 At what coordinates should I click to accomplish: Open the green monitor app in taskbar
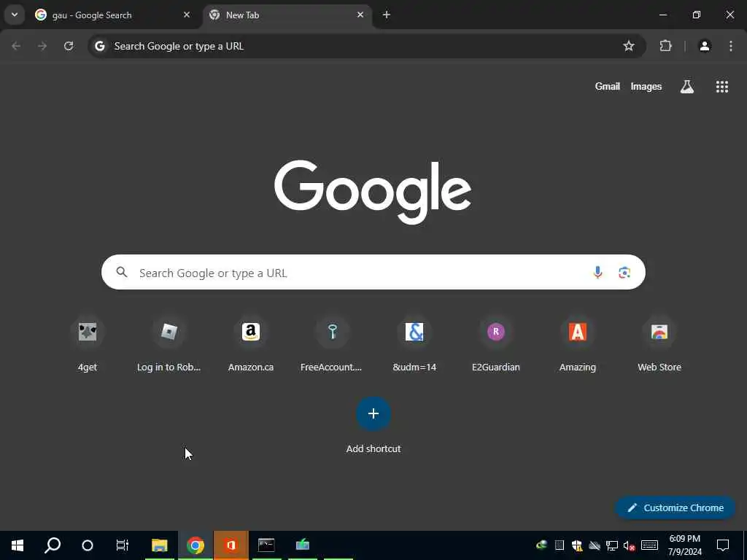303,545
